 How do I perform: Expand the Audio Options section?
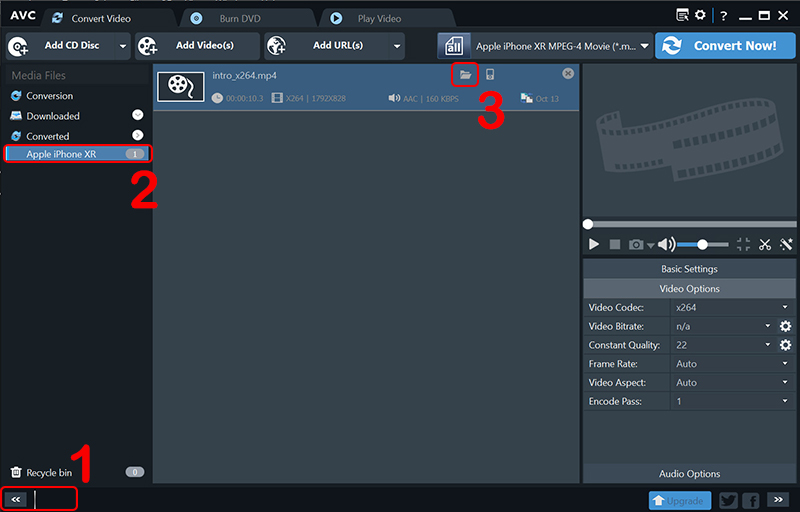(x=689, y=474)
